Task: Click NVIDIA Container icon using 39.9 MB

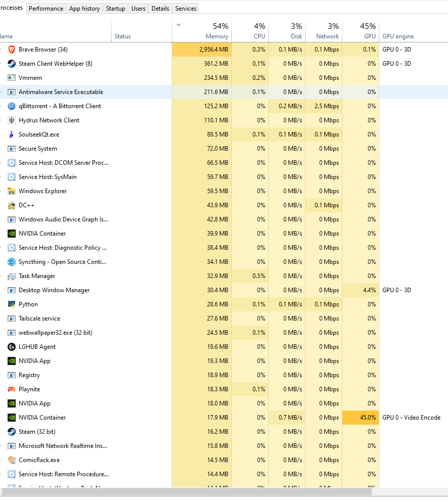Action: (x=12, y=234)
